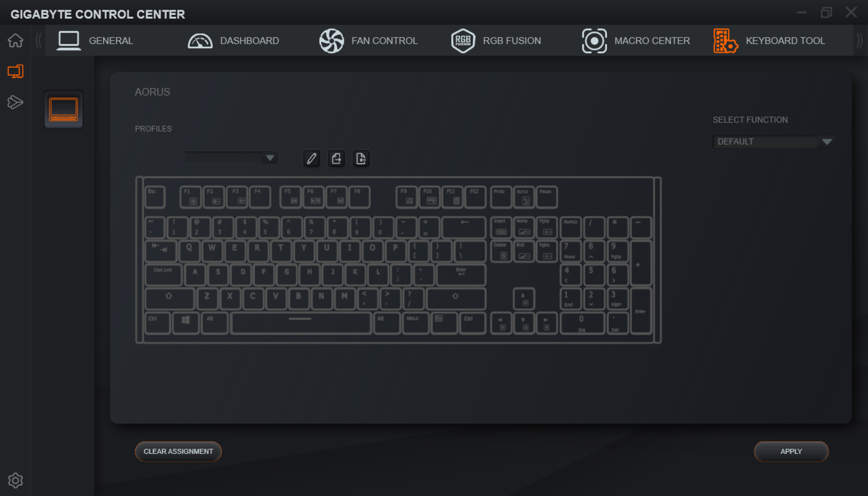Select the orange monitor devices sidebar icon
868x496 pixels.
point(15,71)
